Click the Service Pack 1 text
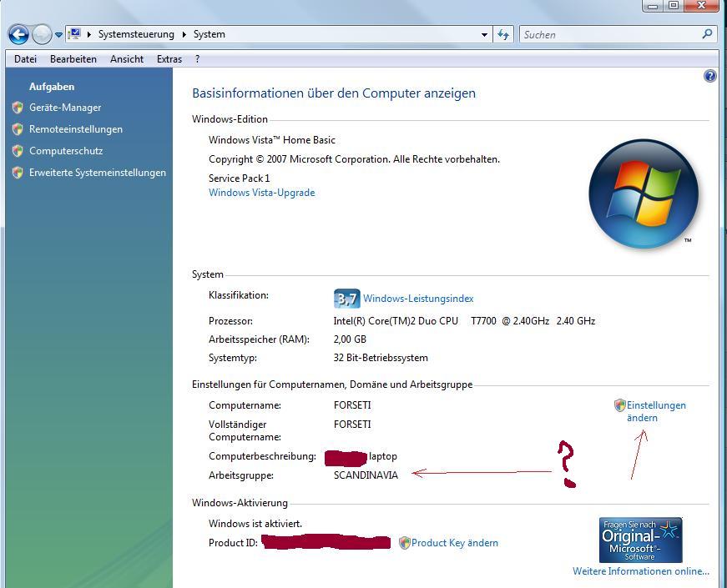727x588 pixels. point(239,178)
